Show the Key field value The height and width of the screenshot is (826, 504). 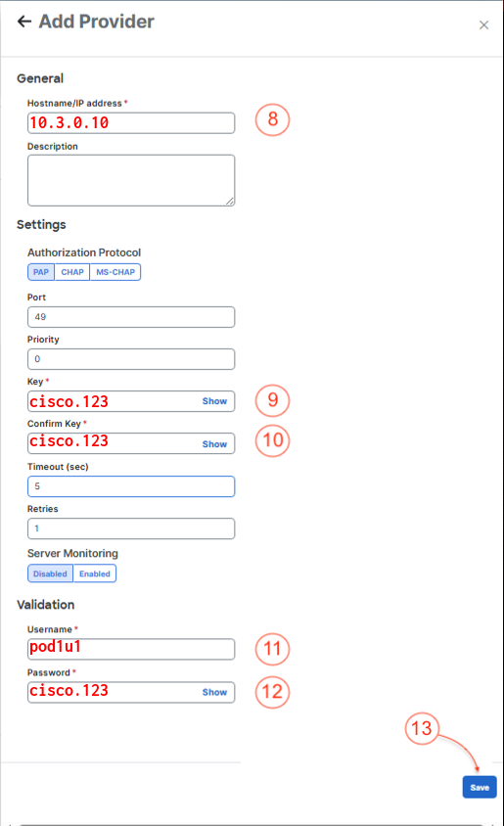tap(214, 401)
